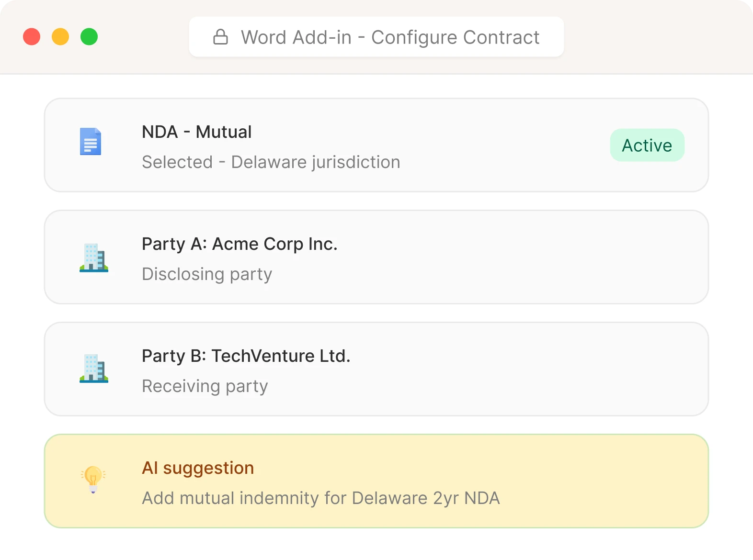
Task: Select the blue document icon for the contract template
Action: pos(90,142)
